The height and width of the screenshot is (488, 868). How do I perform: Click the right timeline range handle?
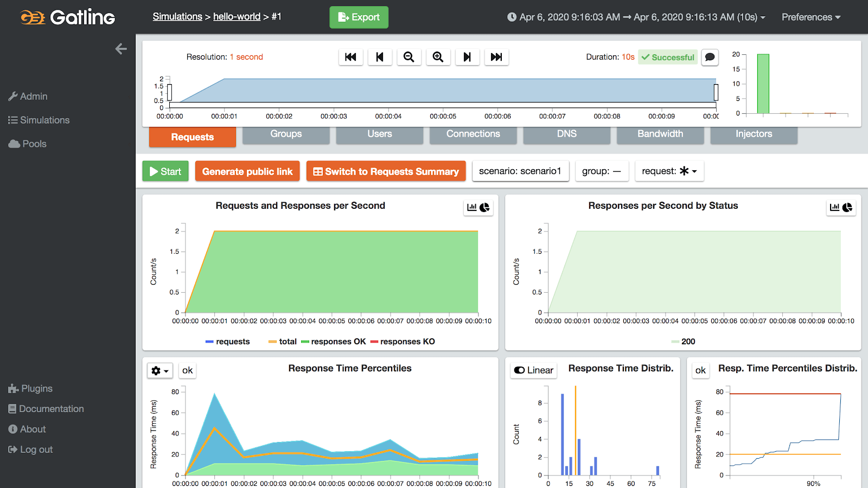tap(716, 93)
